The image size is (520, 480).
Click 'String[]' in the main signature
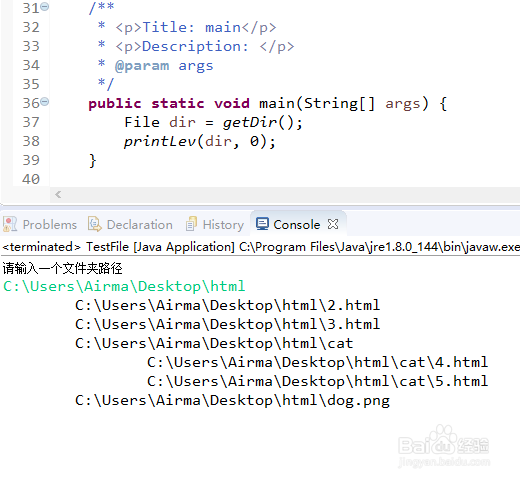point(339,103)
